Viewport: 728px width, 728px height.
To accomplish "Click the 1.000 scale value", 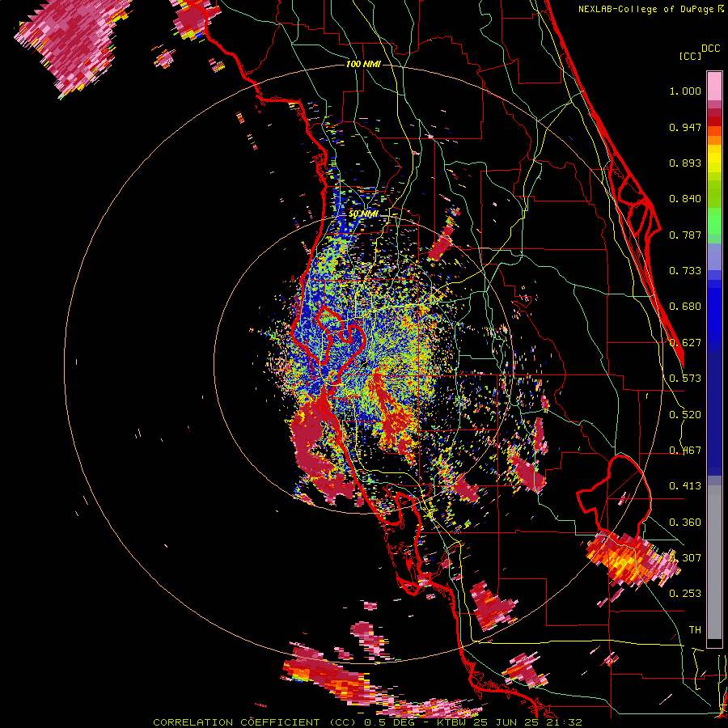I will point(685,91).
